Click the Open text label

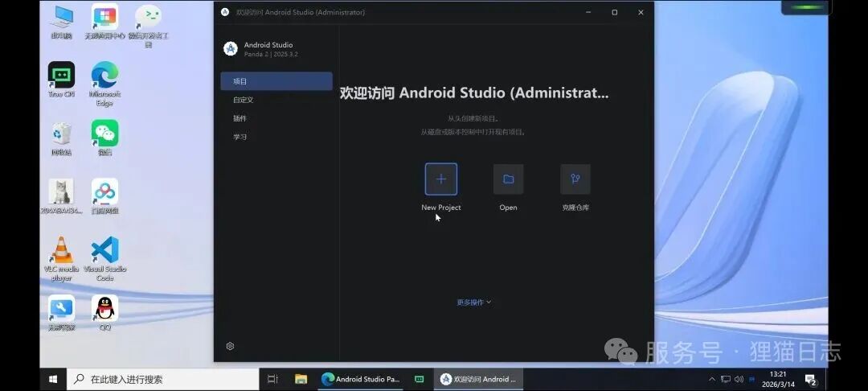[x=508, y=208]
